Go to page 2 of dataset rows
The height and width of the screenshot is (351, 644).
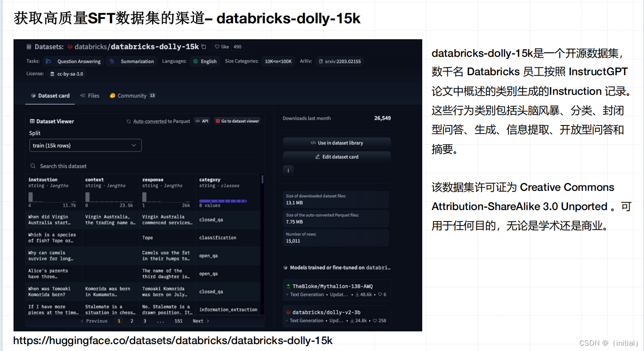coord(132,321)
